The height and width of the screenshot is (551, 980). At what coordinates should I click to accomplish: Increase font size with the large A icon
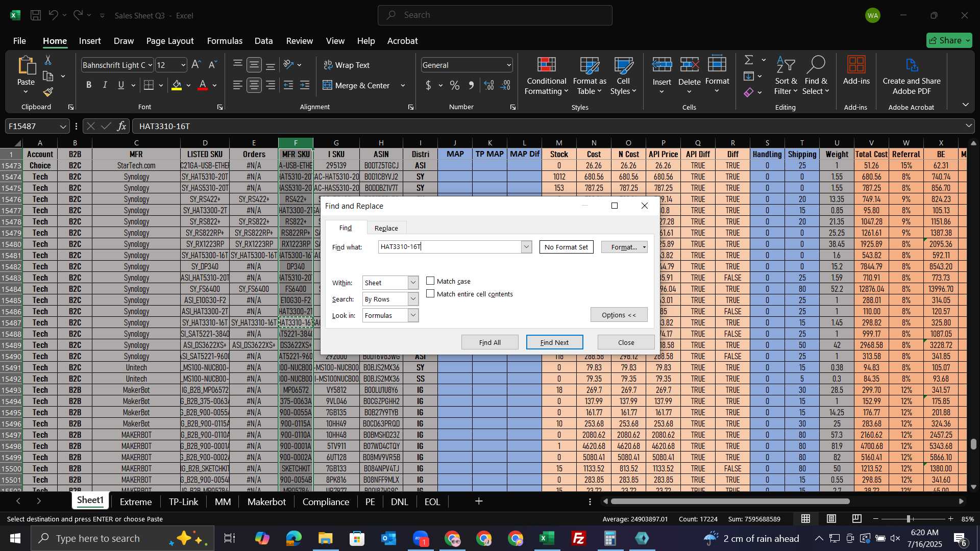(196, 65)
